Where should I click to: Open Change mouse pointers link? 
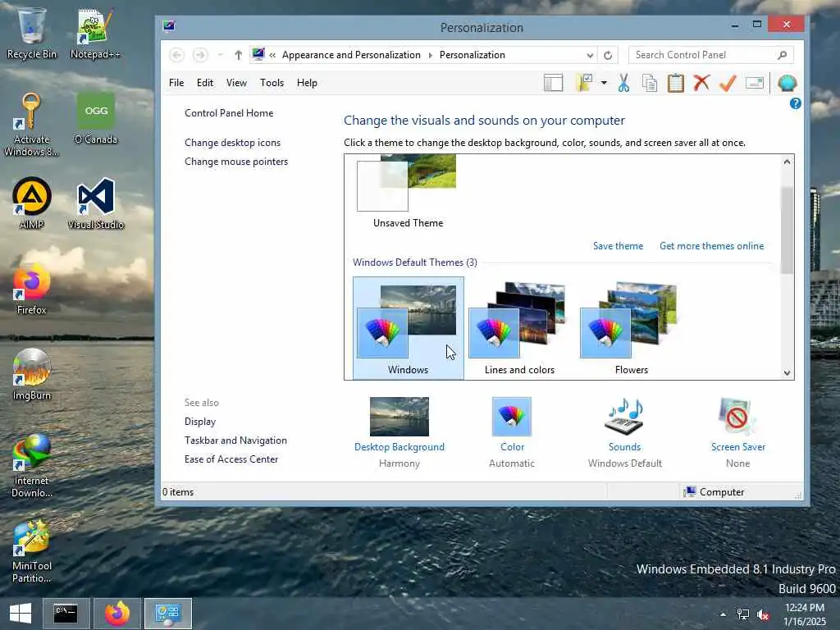(x=236, y=162)
